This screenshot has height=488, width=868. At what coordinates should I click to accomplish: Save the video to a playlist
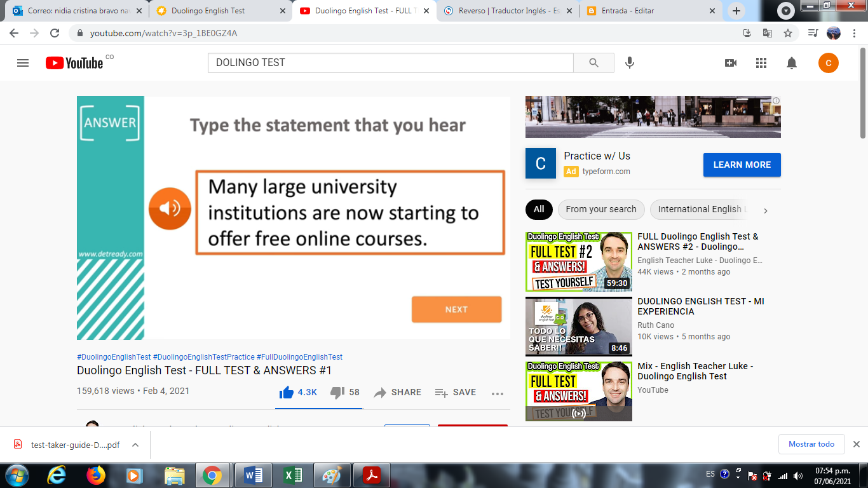[x=456, y=393]
